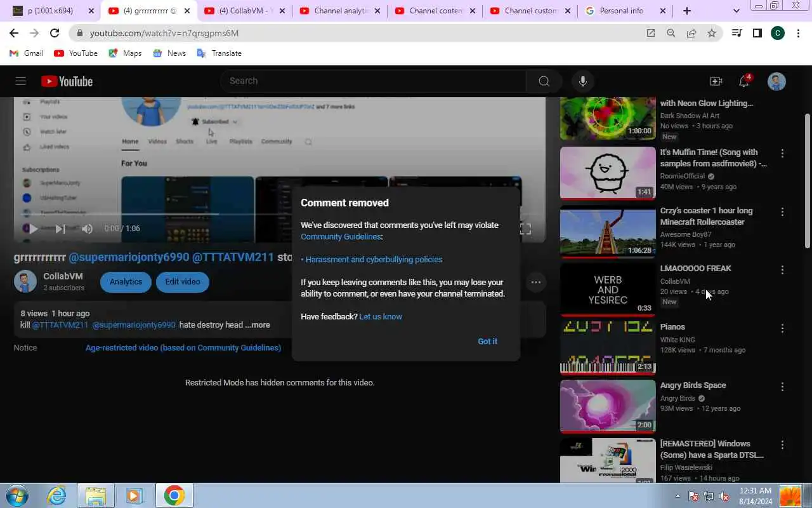Open the Age-restricted video notice link
The width and height of the screenshot is (812, 508).
point(183,348)
